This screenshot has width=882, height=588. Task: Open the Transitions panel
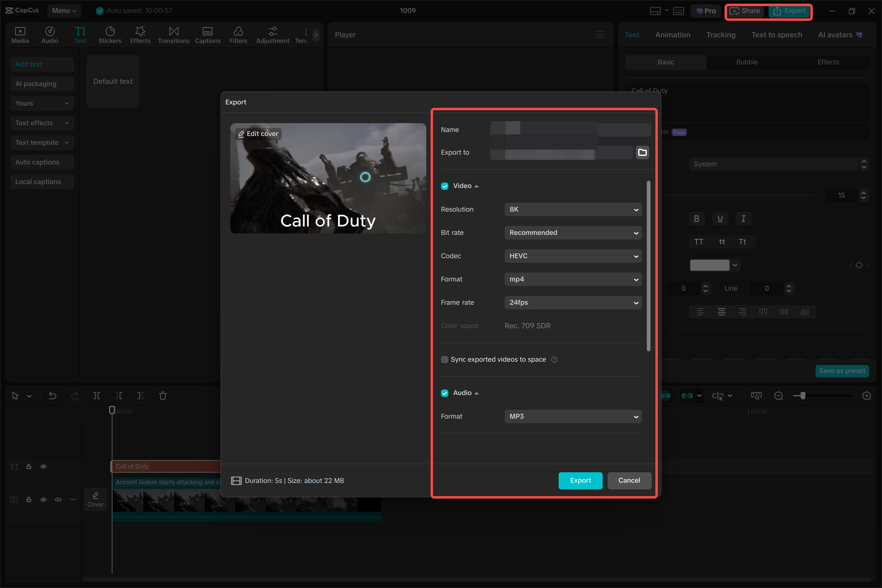coord(173,35)
